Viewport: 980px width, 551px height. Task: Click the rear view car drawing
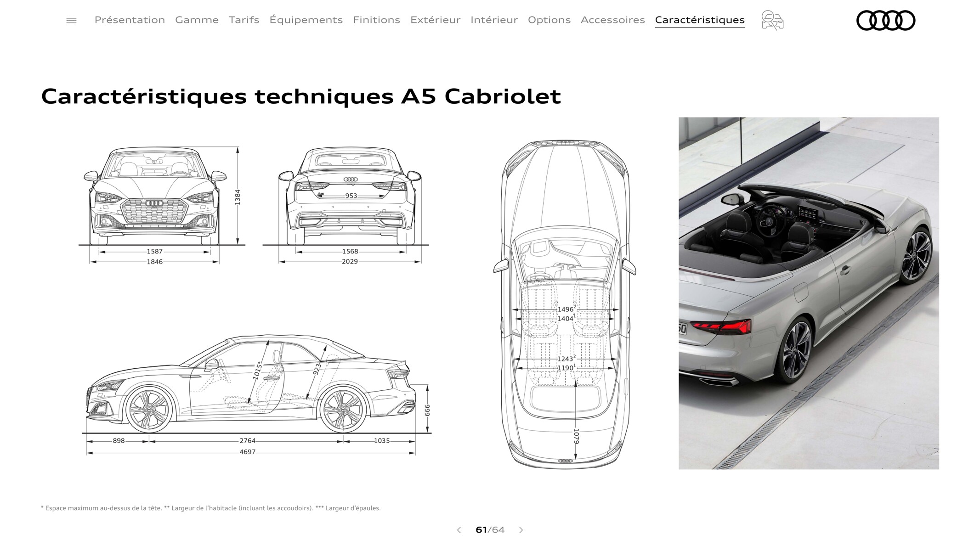click(350, 196)
